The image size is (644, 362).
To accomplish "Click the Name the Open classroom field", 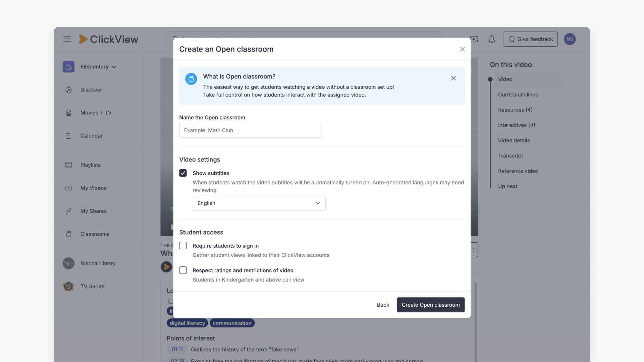I will coord(250,130).
